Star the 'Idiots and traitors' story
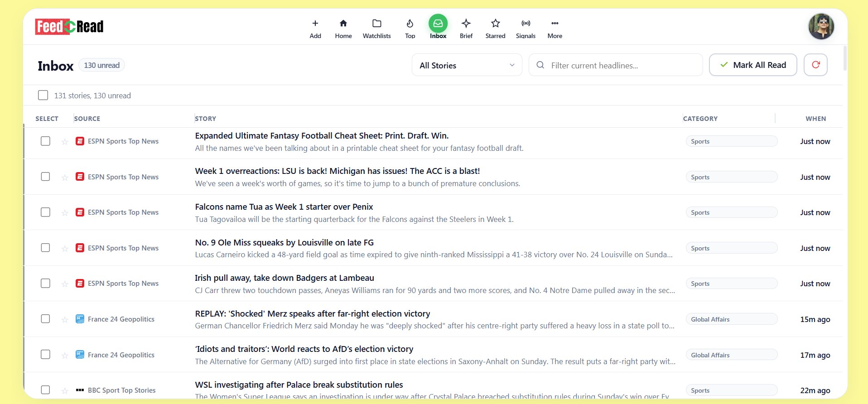Viewport: 868px width, 404px height. [65, 356]
